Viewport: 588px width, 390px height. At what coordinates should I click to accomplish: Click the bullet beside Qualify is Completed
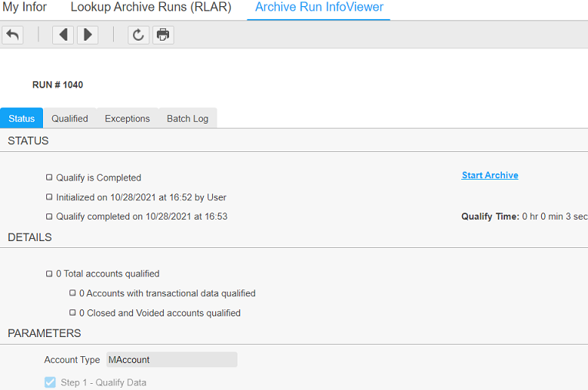coord(49,177)
